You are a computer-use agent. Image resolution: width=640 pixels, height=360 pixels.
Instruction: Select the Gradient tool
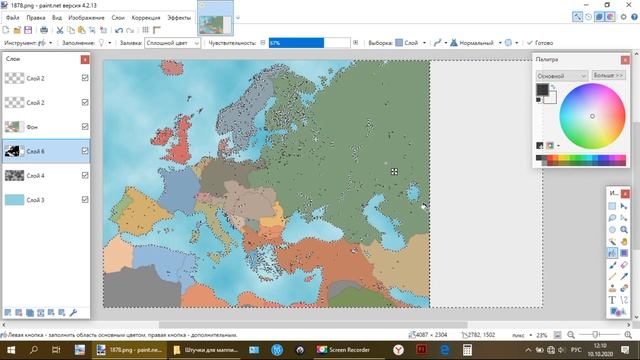(624, 253)
